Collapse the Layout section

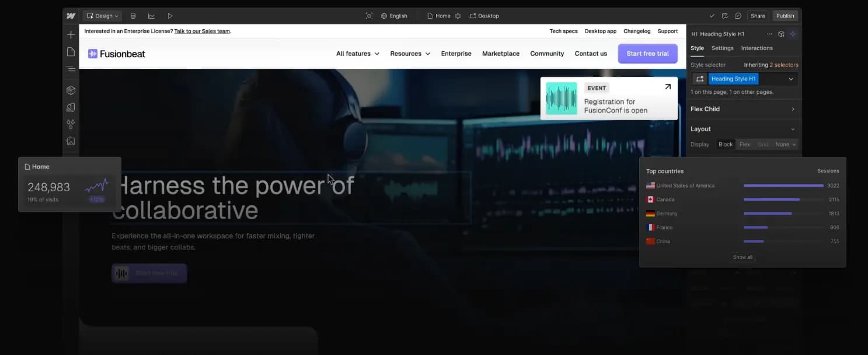(742, 129)
